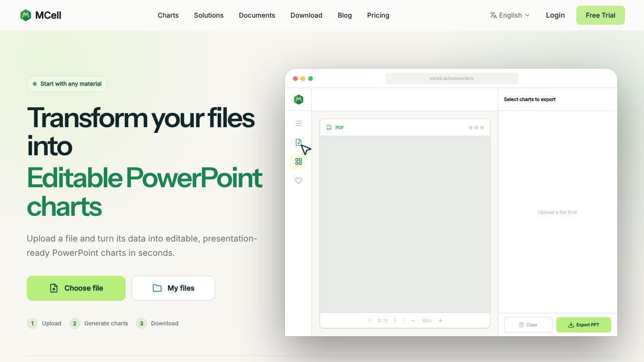Click the upload icon in Choose file

pos(54,288)
